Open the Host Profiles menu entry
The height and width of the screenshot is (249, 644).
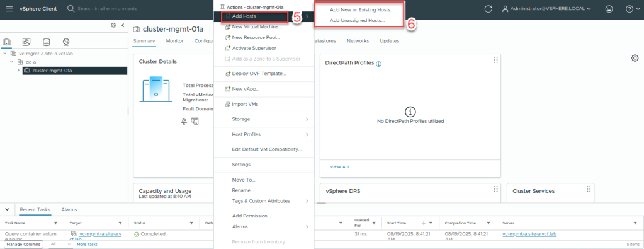tap(264, 134)
